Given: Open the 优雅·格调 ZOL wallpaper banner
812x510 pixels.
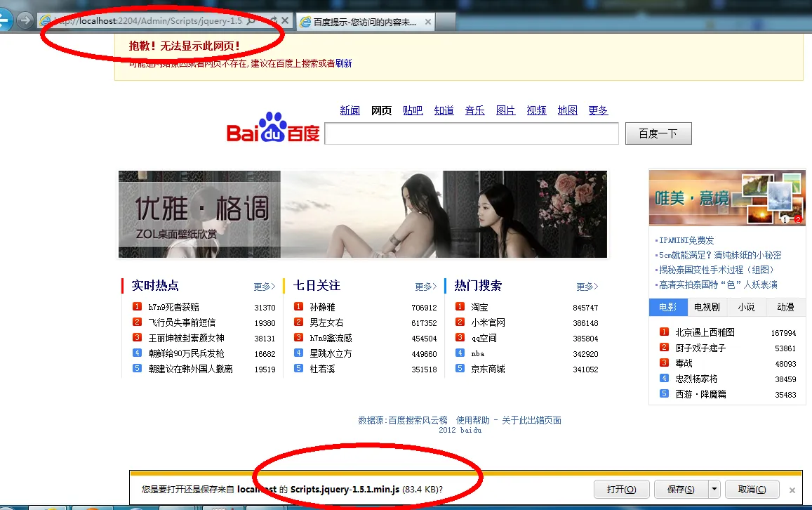Looking at the screenshot, I should click(363, 214).
